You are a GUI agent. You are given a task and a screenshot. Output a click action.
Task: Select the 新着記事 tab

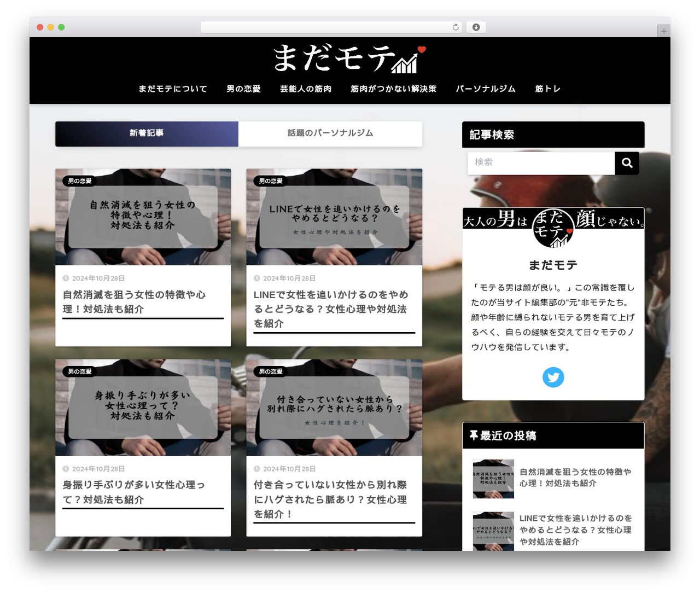pyautogui.click(x=147, y=133)
